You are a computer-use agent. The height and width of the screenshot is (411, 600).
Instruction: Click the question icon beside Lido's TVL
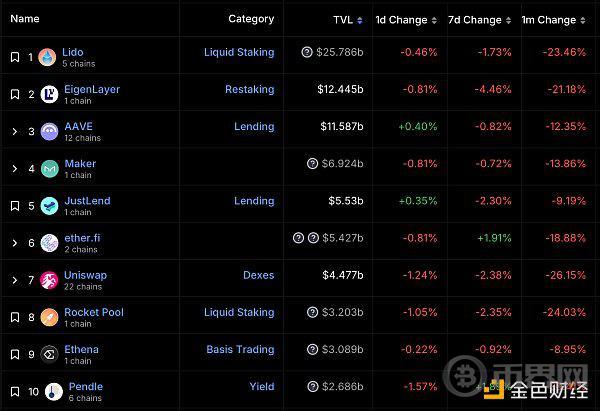pos(307,52)
